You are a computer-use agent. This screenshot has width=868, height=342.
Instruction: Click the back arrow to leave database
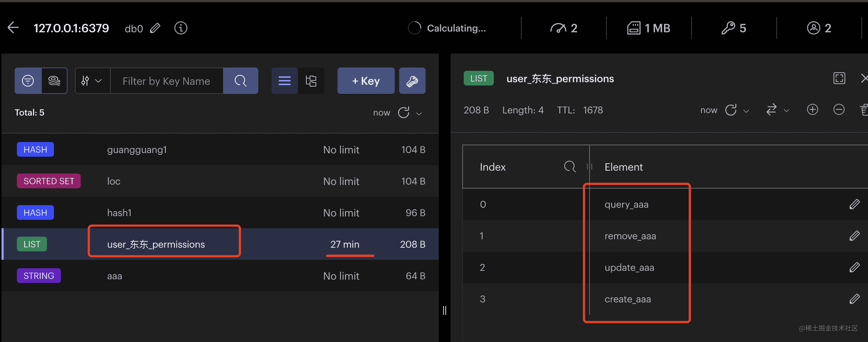click(13, 28)
